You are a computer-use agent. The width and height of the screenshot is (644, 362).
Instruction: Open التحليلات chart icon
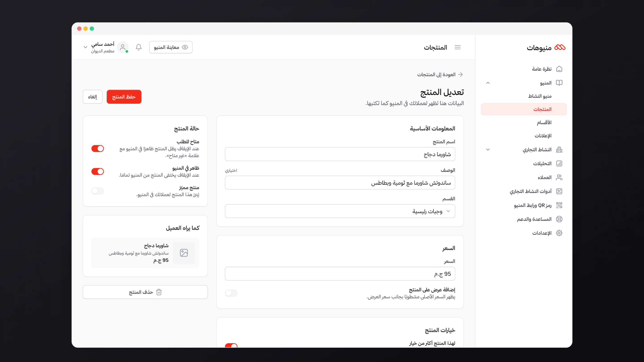click(559, 163)
